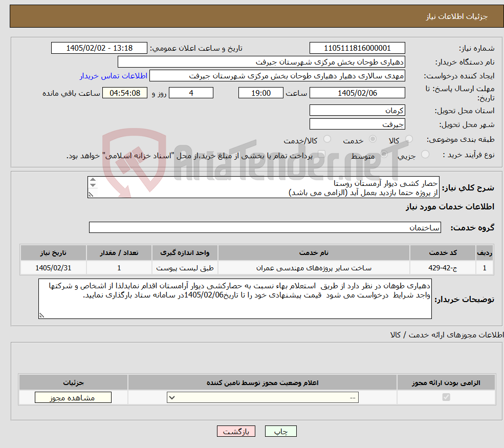504x448 pixels.
Task: Click the اعلام وضعیت مجوز column header
Action: 262,382
